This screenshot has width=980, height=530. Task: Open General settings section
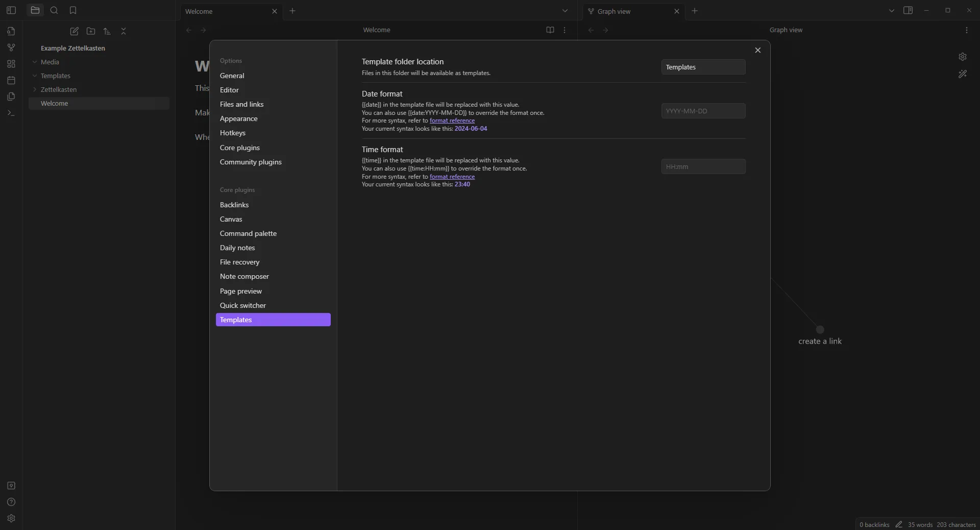273,76
